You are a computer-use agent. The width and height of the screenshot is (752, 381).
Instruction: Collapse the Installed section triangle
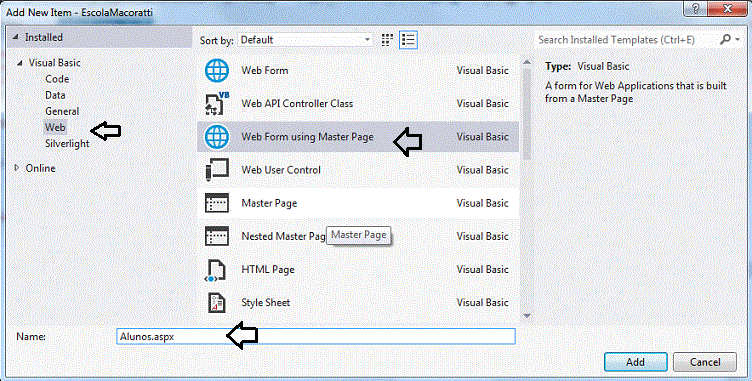16,37
